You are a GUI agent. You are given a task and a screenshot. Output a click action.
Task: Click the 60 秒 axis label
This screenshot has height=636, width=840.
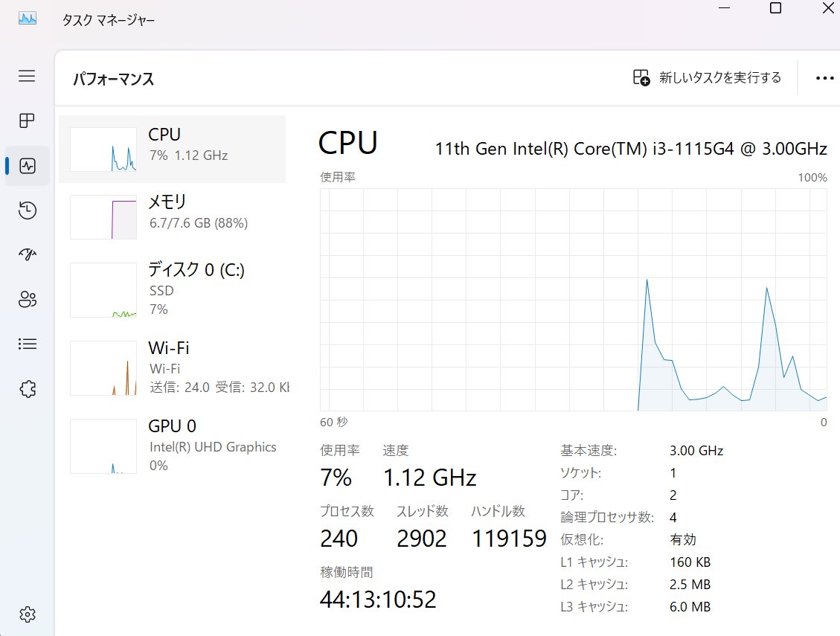334,423
